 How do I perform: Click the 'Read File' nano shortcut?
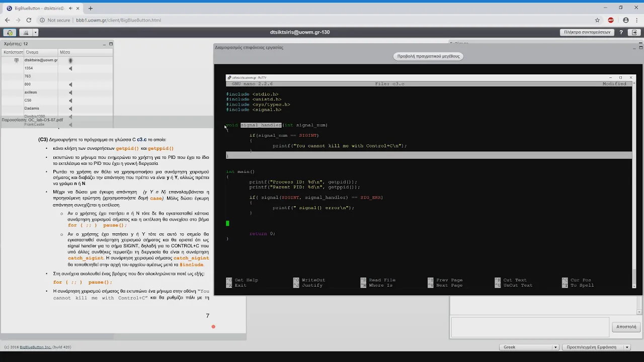[382, 280]
